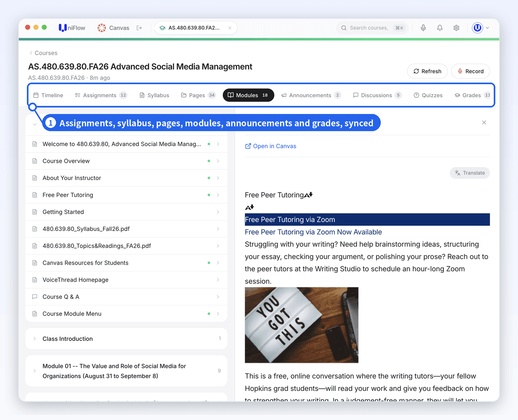The image size is (518, 420).
Task: Click Free Peer Tutoring via Zoom Now Available
Action: point(313,232)
